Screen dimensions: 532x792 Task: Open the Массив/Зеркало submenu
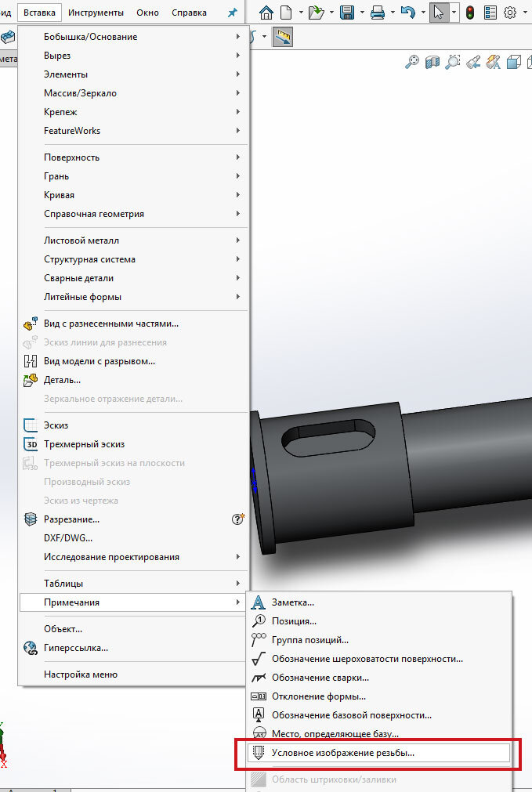tap(133, 93)
